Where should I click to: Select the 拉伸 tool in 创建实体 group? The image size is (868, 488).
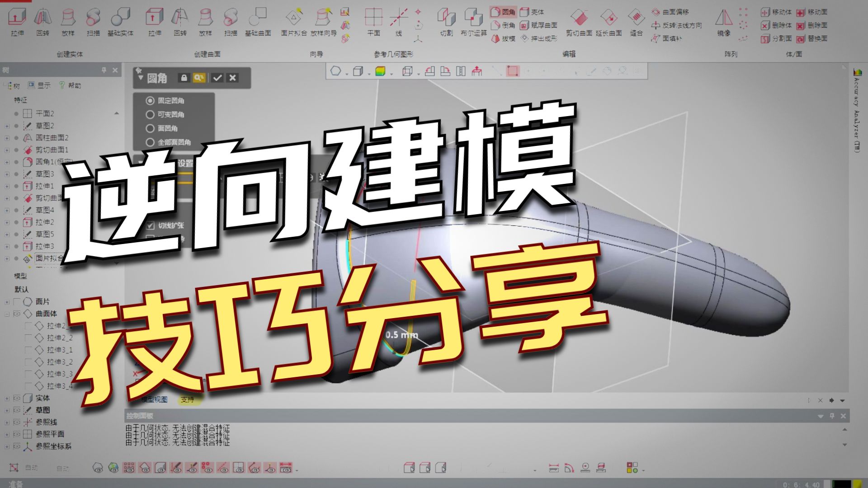click(x=17, y=21)
